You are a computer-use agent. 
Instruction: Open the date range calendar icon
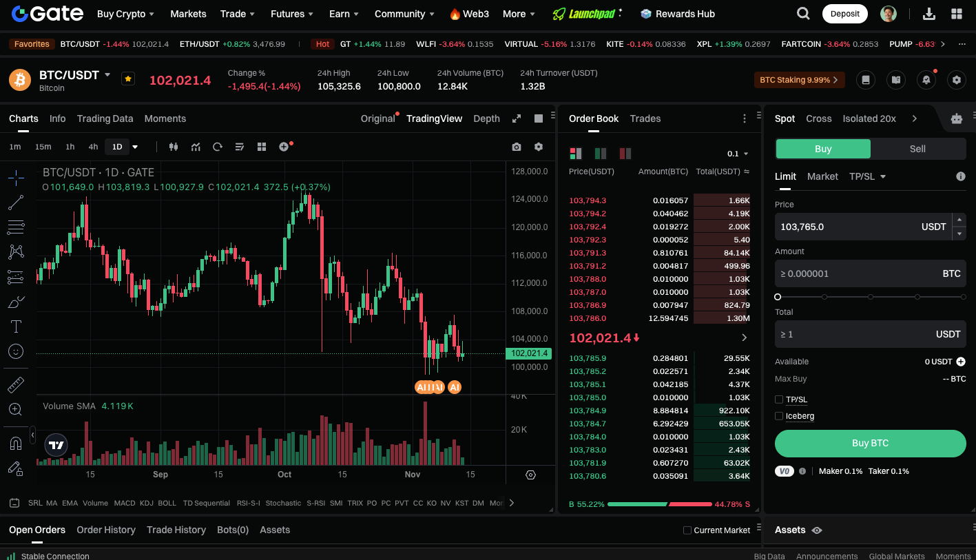[14, 503]
